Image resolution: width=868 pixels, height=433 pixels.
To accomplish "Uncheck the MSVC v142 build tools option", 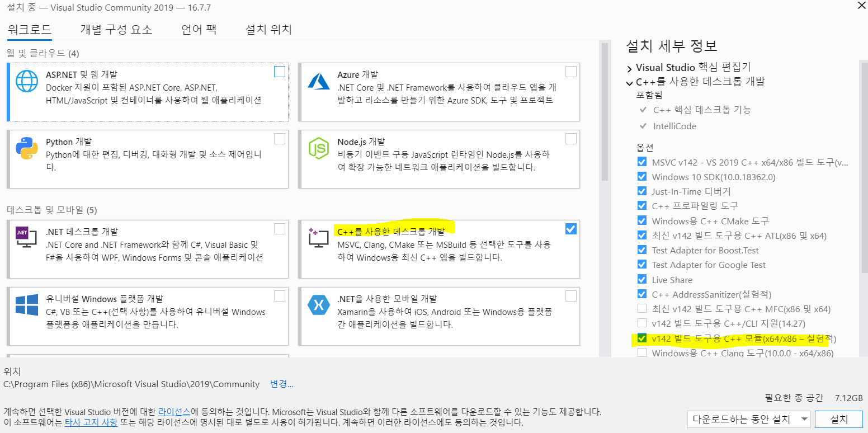I will (642, 162).
